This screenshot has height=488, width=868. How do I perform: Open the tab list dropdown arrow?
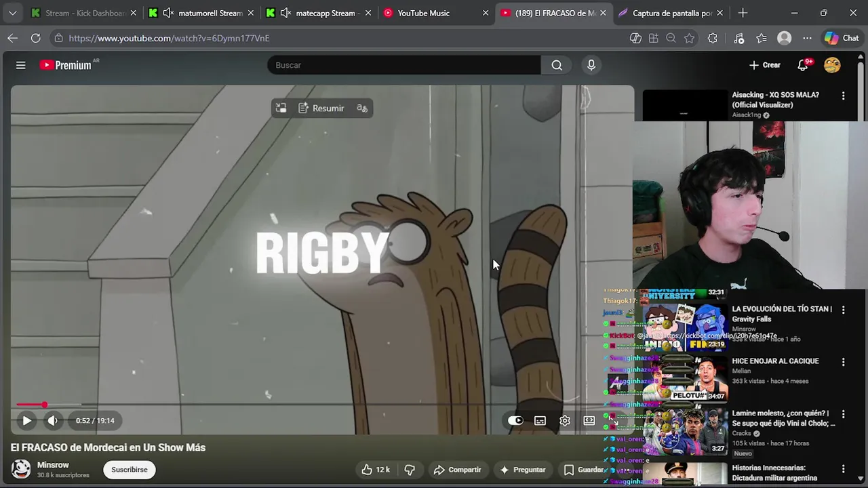(x=12, y=13)
